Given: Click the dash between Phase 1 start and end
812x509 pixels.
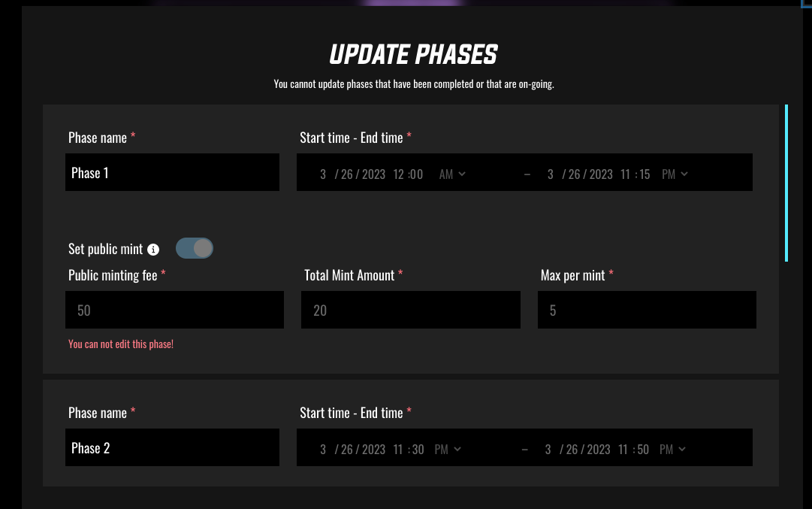Looking at the screenshot, I should coord(527,173).
